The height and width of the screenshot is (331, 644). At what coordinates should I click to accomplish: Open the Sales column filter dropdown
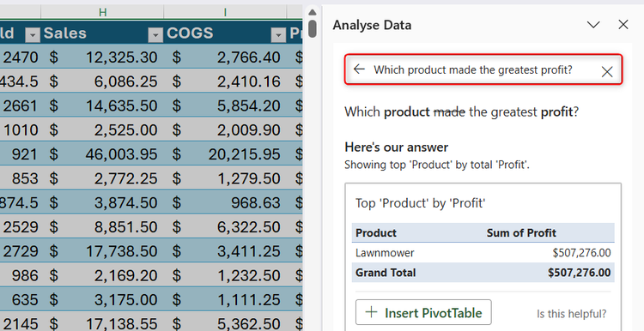point(155,35)
